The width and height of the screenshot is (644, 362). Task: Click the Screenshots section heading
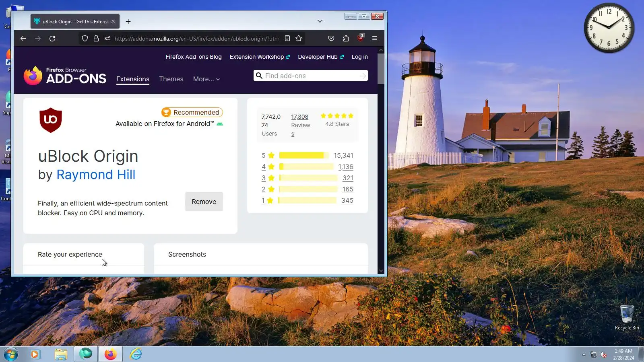187,254
